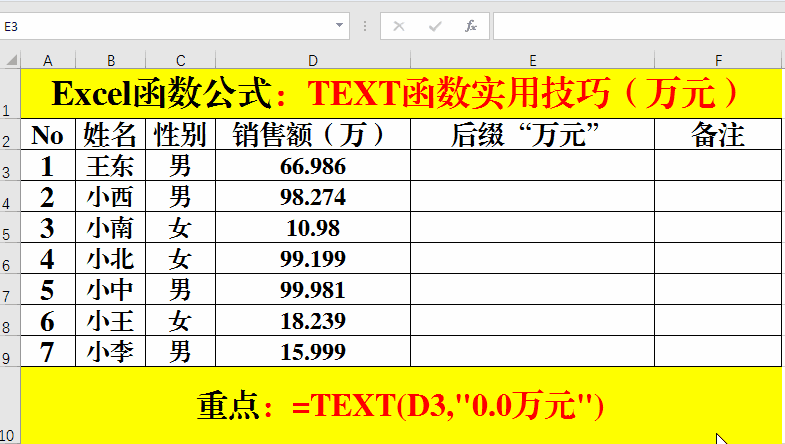The height and width of the screenshot is (444, 785).
Task: Click the sales value 66.986
Action: click(313, 165)
